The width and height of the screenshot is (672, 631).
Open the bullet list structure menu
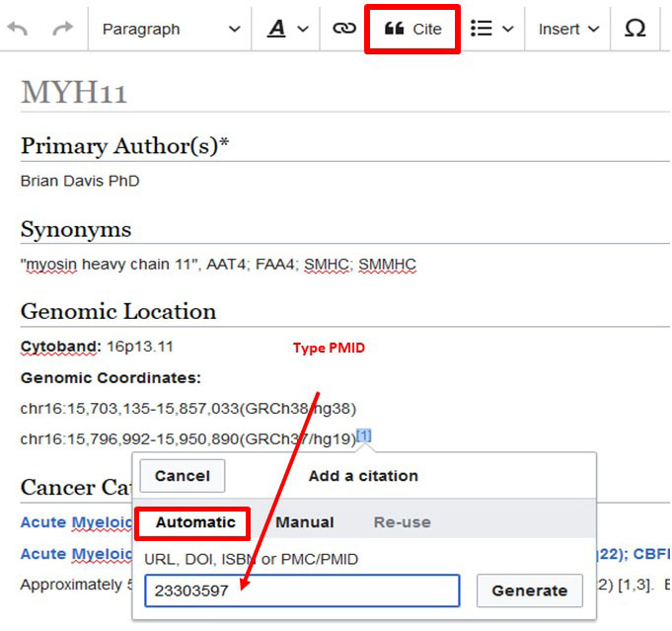tap(492, 29)
